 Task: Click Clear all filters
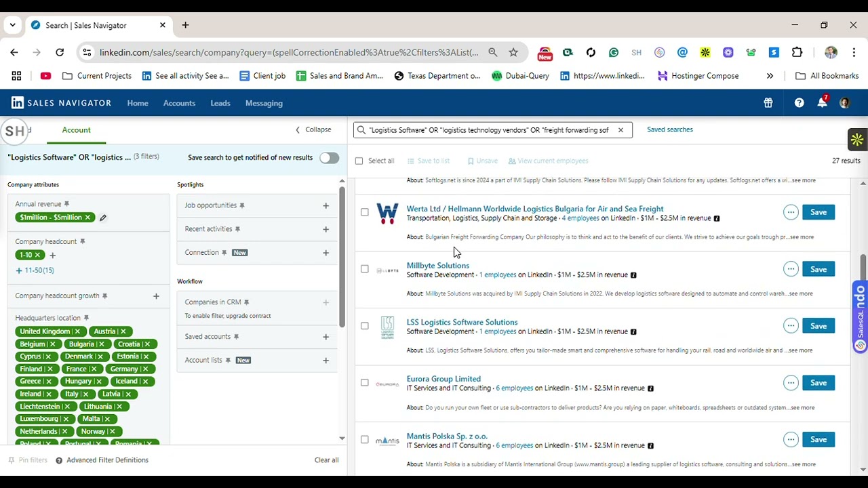pyautogui.click(x=326, y=460)
